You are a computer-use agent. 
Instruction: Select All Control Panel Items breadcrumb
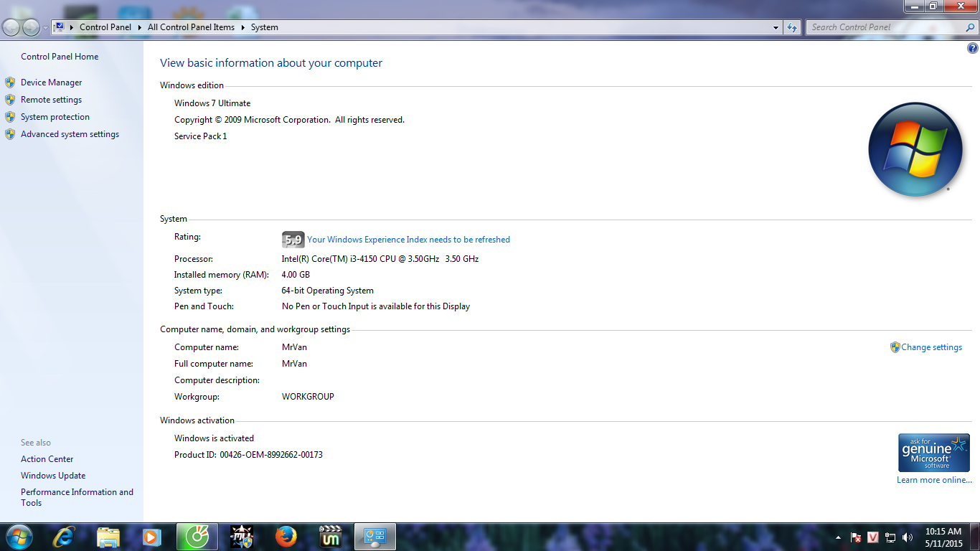coord(191,27)
